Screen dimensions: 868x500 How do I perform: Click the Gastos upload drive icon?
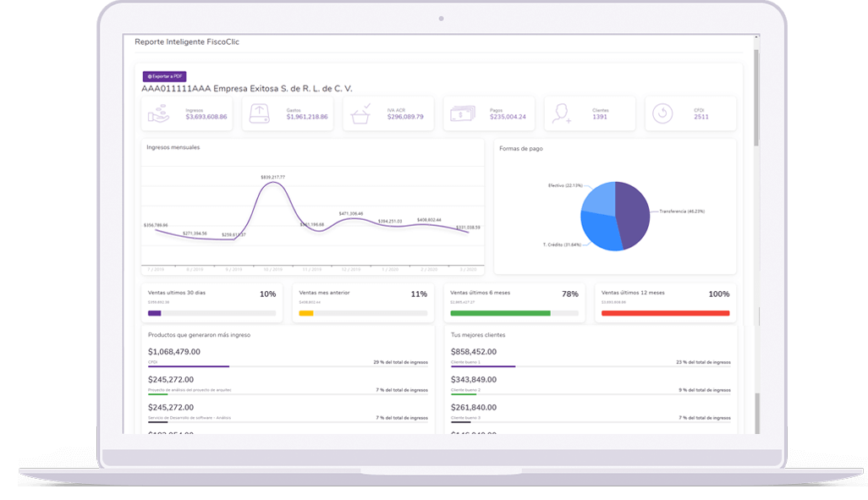point(260,114)
